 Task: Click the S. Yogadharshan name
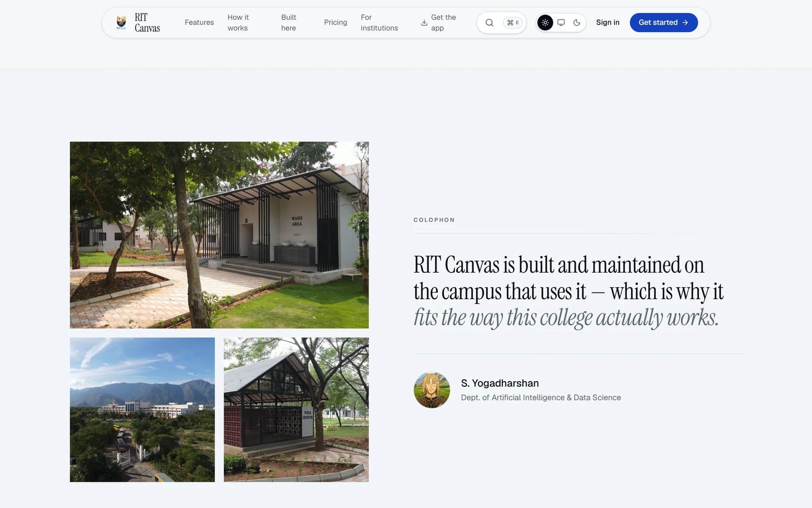pyautogui.click(x=500, y=383)
